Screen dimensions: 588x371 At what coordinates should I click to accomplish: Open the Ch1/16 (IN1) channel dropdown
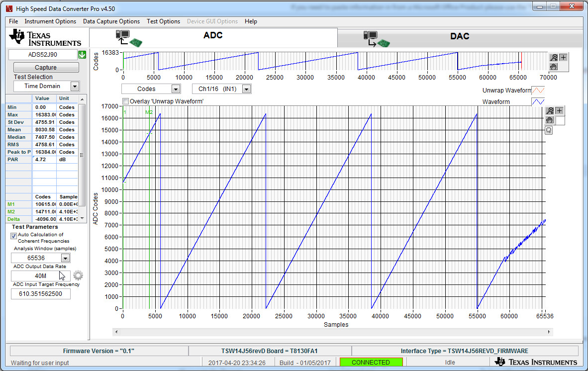tap(246, 89)
